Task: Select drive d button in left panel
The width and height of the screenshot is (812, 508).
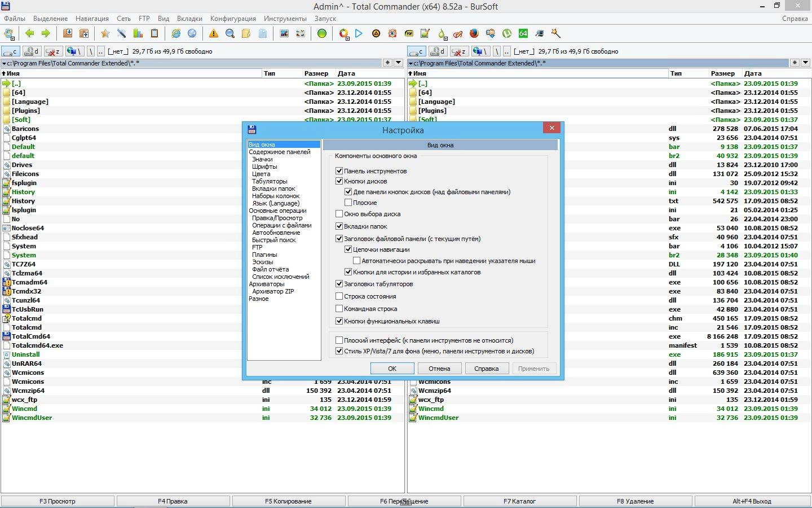Action: click(x=32, y=51)
